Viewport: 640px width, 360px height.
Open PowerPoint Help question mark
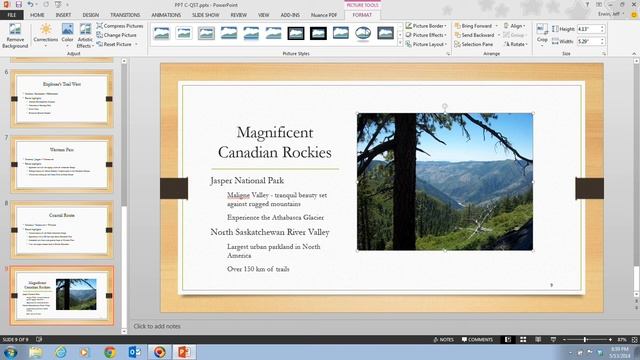point(587,4)
